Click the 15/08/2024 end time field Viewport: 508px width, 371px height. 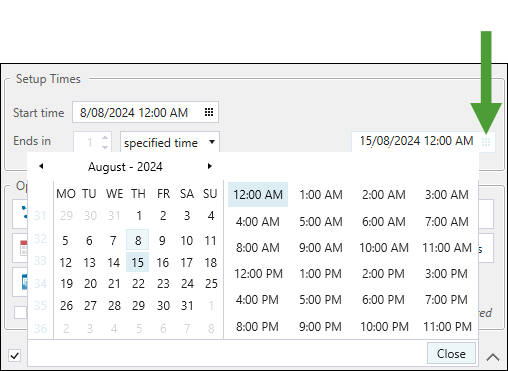pyautogui.click(x=423, y=142)
